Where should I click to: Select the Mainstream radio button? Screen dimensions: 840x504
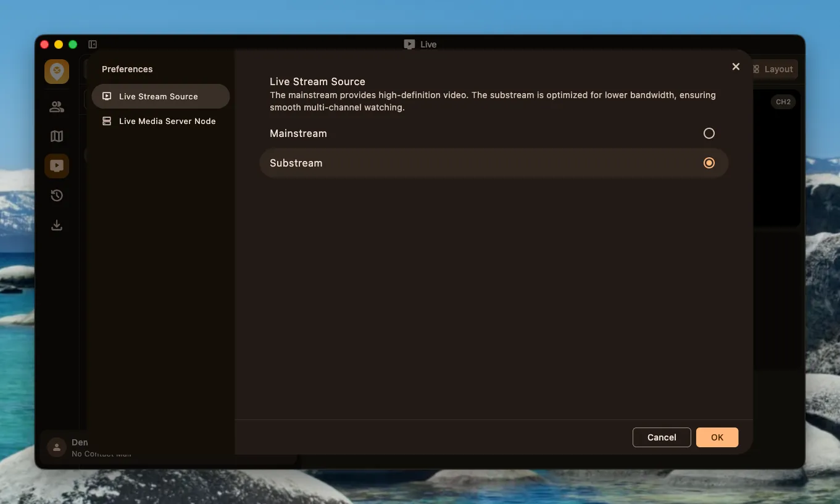(x=709, y=133)
